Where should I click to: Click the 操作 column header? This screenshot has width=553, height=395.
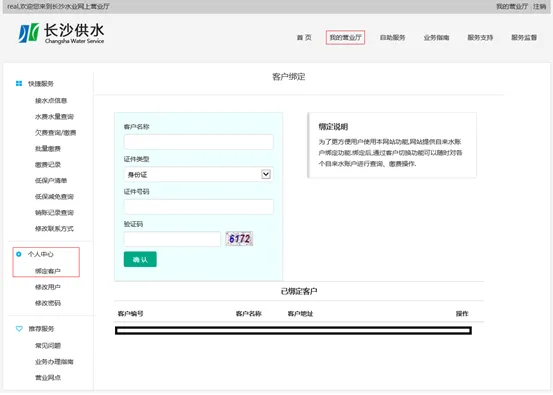(x=462, y=314)
